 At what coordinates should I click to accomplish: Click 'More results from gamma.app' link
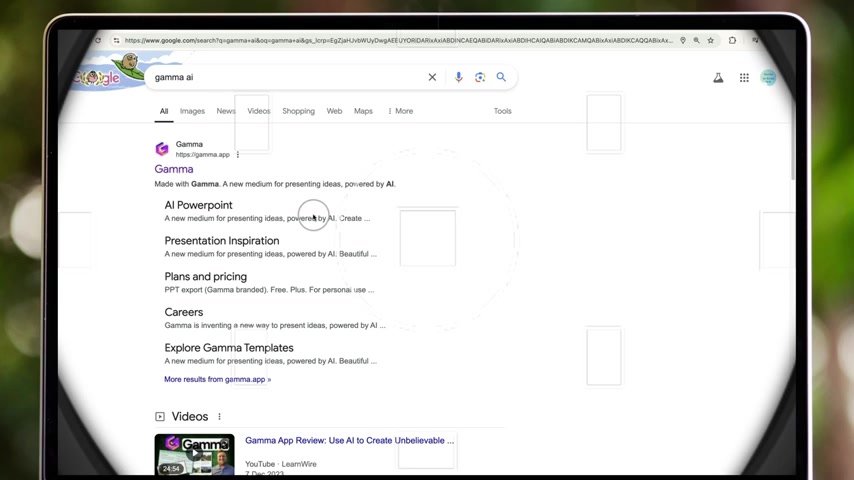tap(217, 379)
